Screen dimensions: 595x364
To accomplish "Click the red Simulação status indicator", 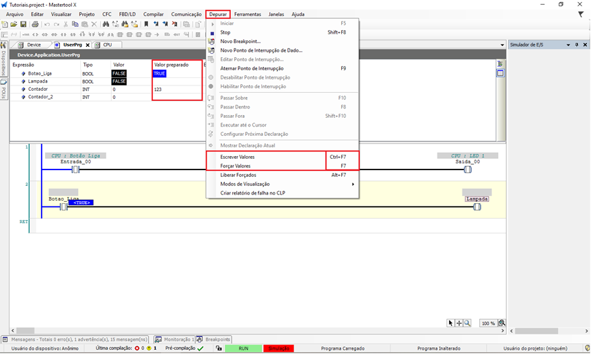I will pyautogui.click(x=279, y=349).
